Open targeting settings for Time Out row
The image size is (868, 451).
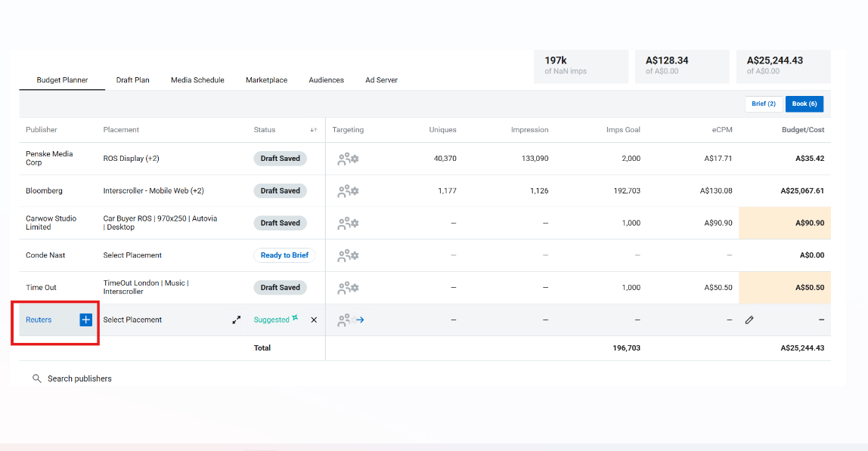point(348,288)
